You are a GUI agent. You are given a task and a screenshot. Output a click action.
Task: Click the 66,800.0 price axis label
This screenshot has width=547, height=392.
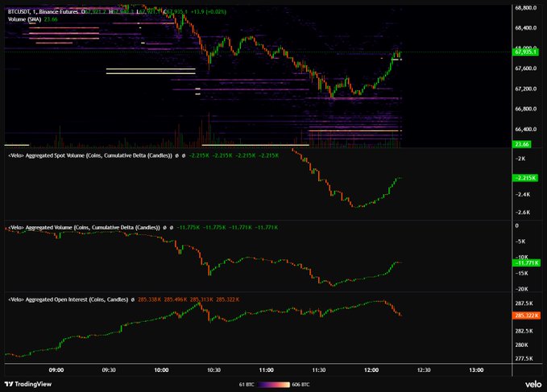pyautogui.click(x=526, y=109)
